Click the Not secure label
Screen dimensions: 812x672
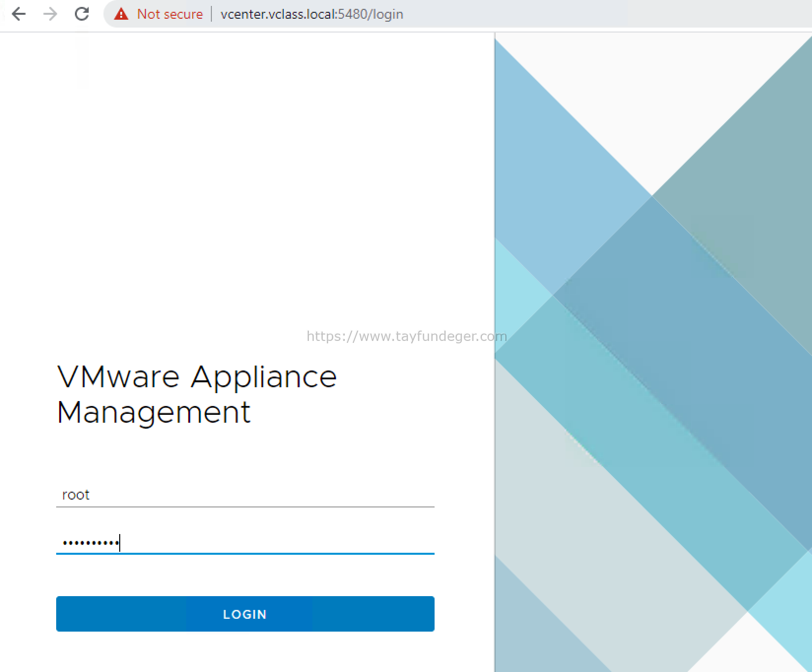tap(170, 14)
